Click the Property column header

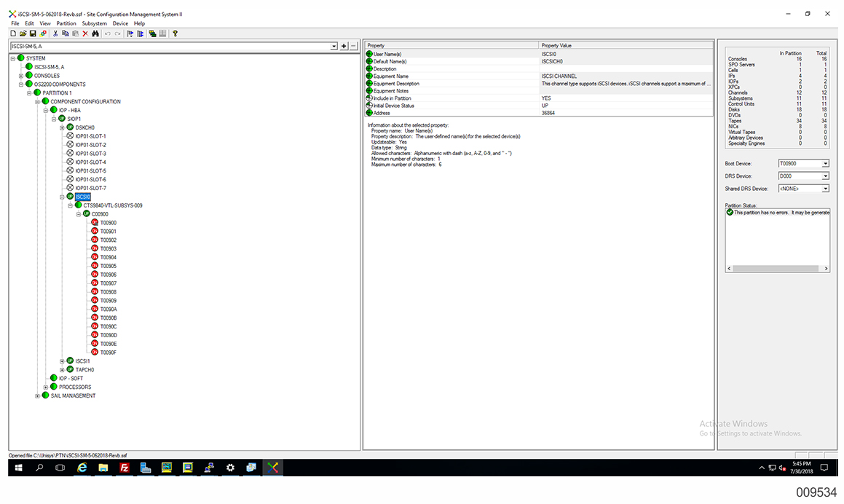pos(451,45)
